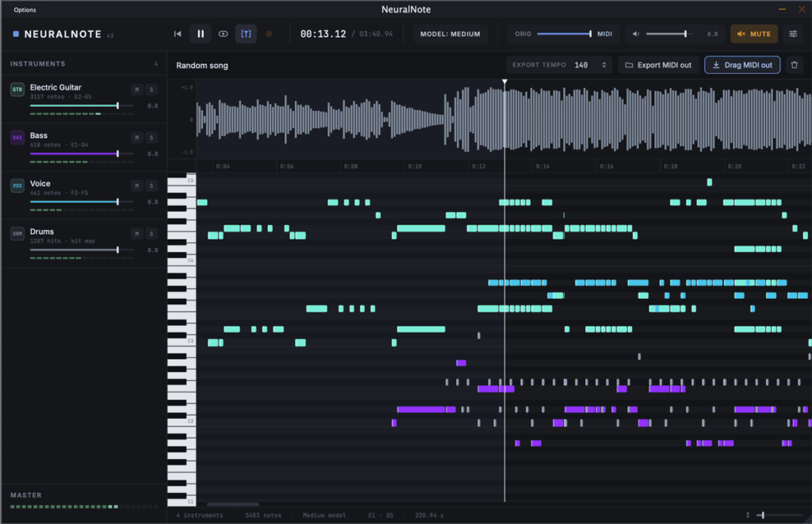The height and width of the screenshot is (524, 812).
Task: Click the Random song title
Action: tap(202, 65)
